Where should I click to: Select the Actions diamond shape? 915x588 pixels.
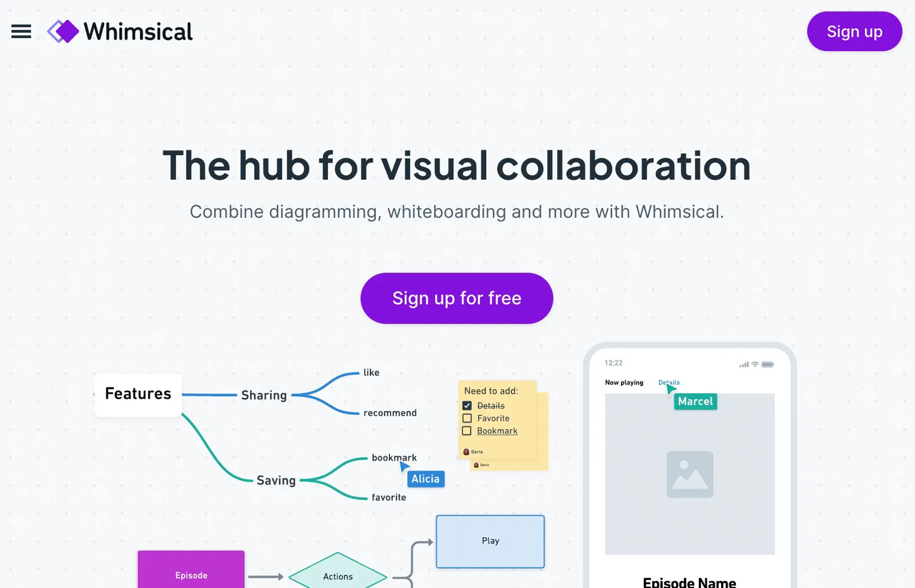[x=338, y=571]
